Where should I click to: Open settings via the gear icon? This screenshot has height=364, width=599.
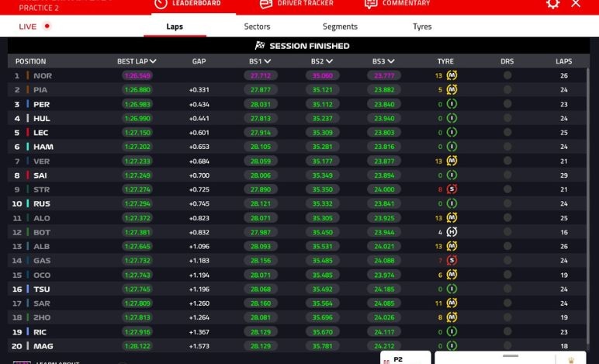tap(552, 4)
